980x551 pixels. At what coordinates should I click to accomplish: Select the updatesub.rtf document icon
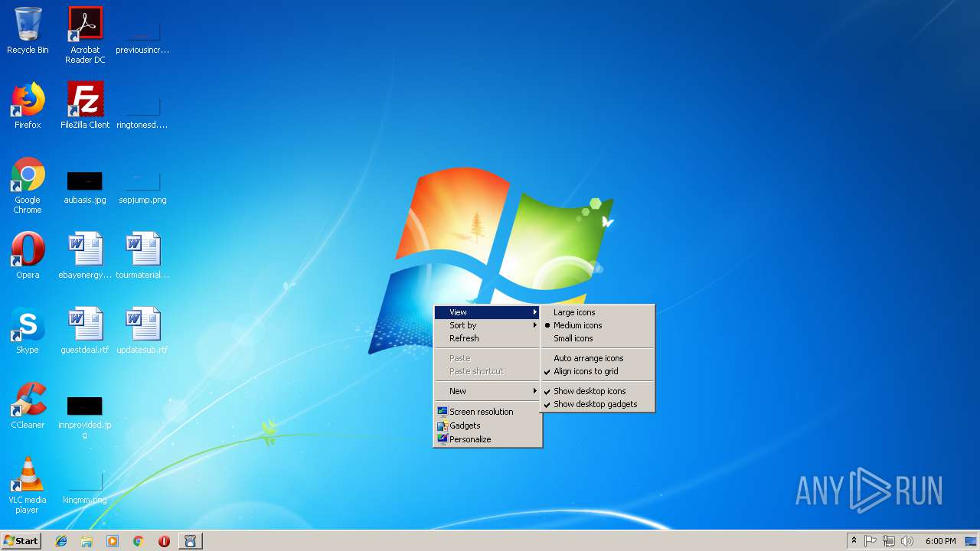tap(142, 331)
